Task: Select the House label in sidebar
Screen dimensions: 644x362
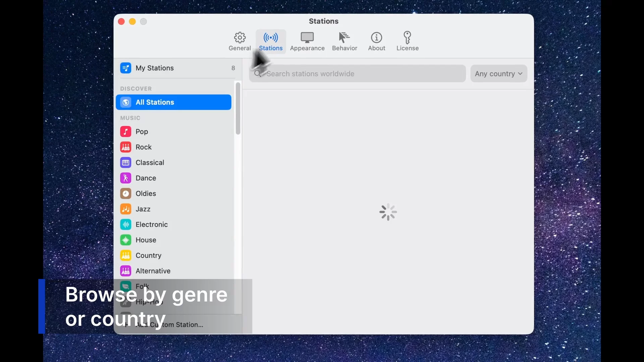Action: (x=146, y=240)
